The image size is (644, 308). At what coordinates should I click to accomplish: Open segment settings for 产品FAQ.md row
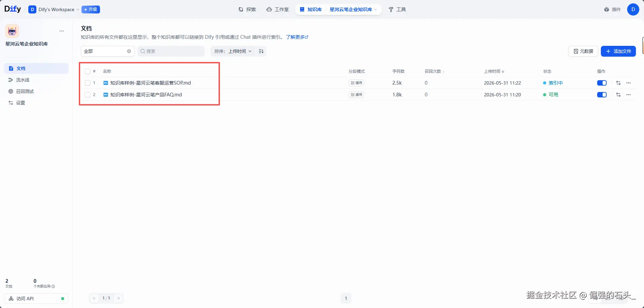coord(618,95)
